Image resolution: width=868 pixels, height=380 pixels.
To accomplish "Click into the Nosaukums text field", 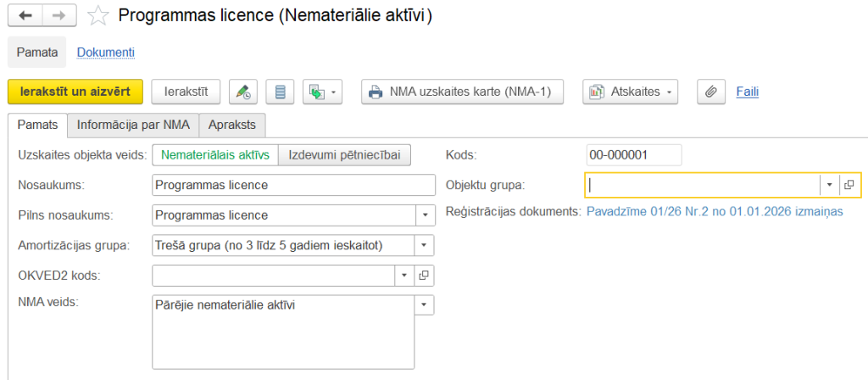I will [292, 185].
